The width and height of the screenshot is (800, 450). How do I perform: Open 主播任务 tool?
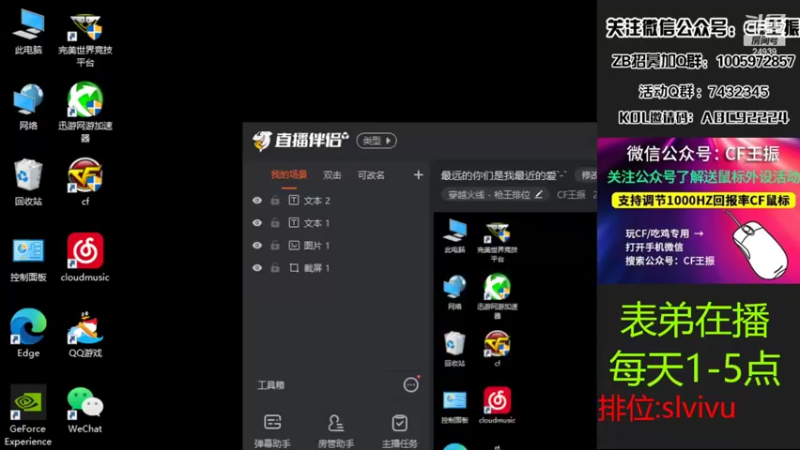point(399,431)
